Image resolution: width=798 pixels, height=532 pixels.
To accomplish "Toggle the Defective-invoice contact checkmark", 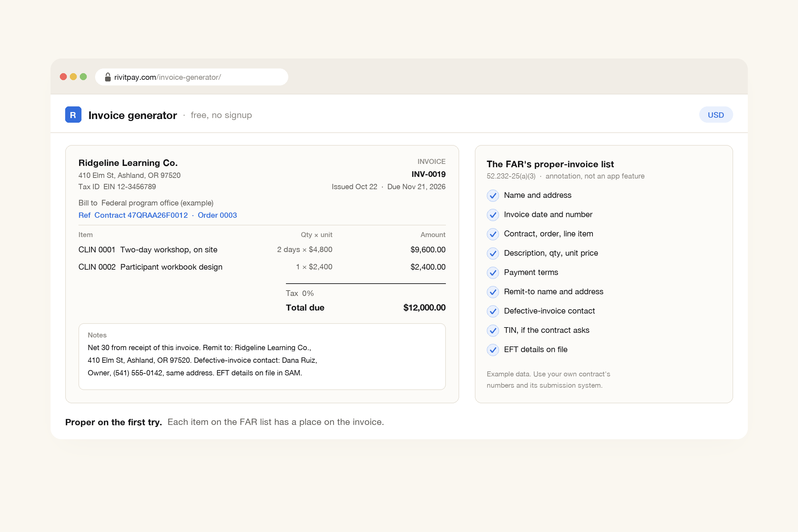I will (x=493, y=312).
